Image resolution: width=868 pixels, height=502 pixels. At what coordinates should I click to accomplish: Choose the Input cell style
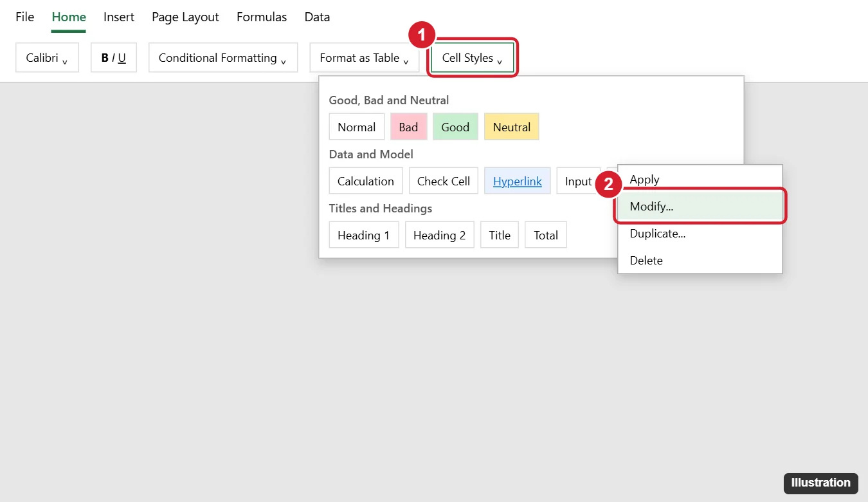pyautogui.click(x=578, y=181)
